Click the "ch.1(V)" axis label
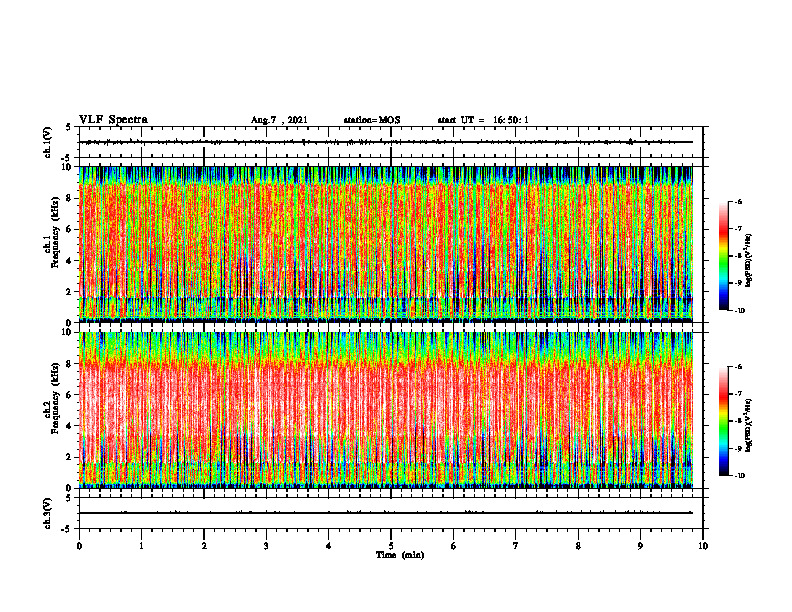 pyautogui.click(x=47, y=142)
